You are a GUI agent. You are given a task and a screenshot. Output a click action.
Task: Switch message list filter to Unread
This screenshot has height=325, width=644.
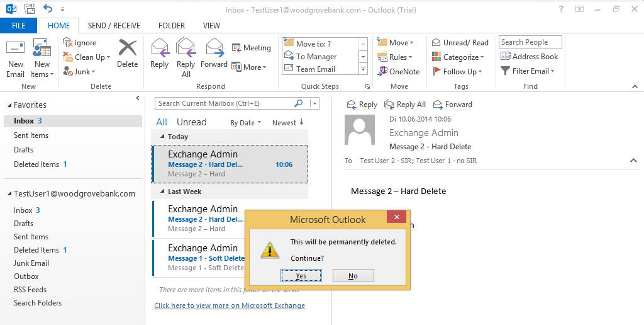191,122
